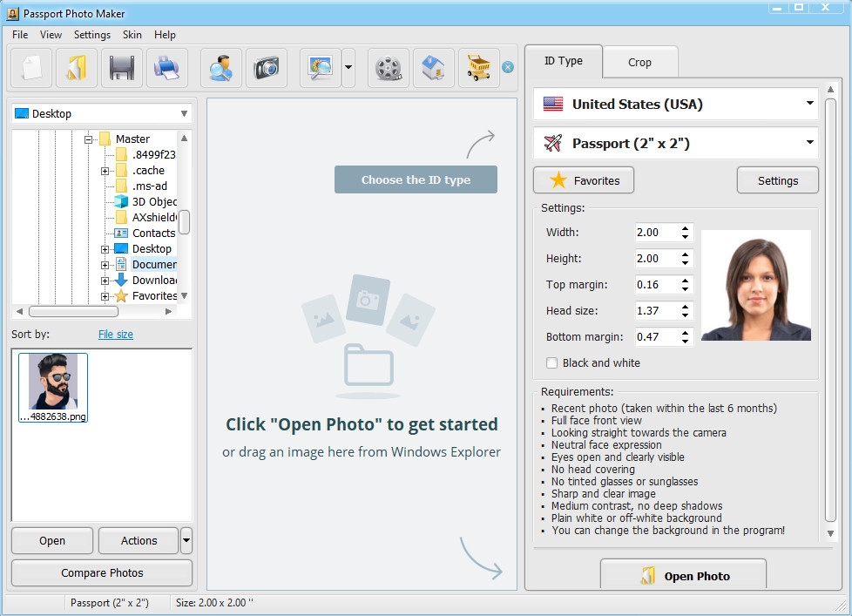Expand the Downloads tree node
The height and width of the screenshot is (616, 852).
click(105, 281)
